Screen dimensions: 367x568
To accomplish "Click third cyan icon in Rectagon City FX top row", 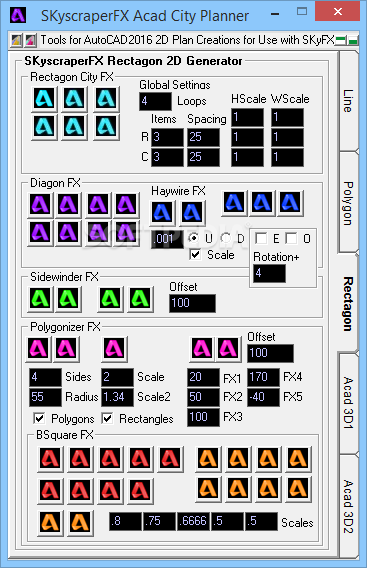I will pos(106,99).
